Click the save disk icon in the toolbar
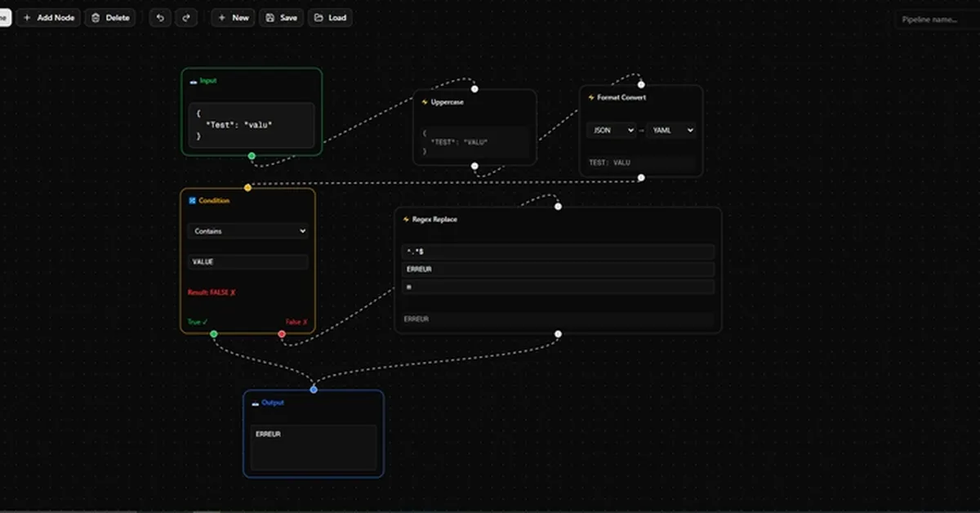The image size is (980, 513). click(269, 17)
